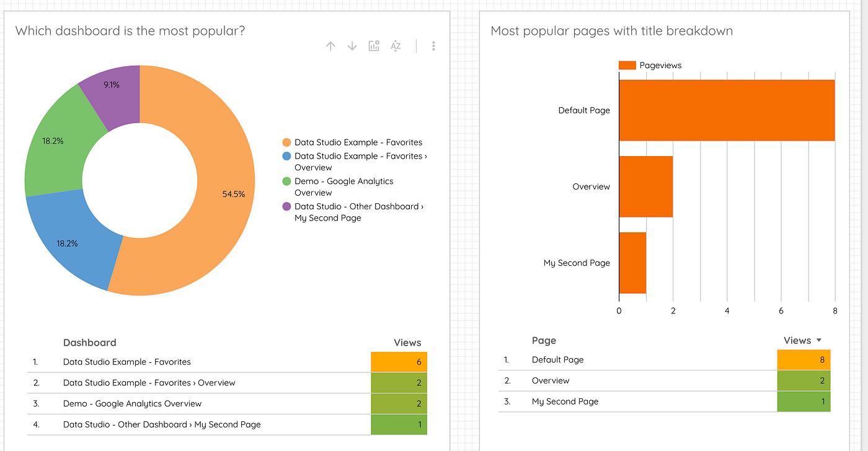Image resolution: width=868 pixels, height=451 pixels.
Task: Click 'Default Page' axis label in bar chart
Action: click(x=584, y=110)
